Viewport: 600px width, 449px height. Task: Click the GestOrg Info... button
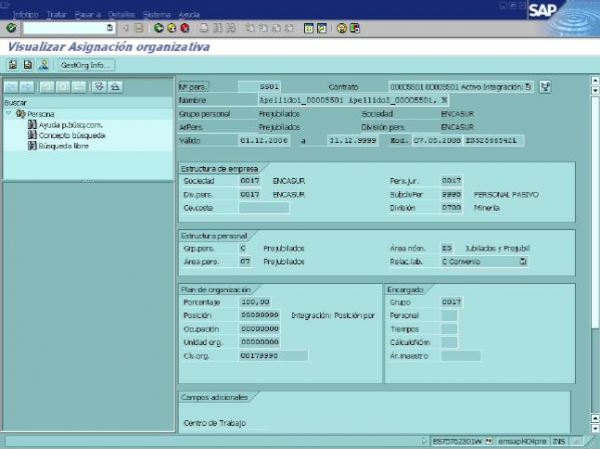(x=86, y=65)
